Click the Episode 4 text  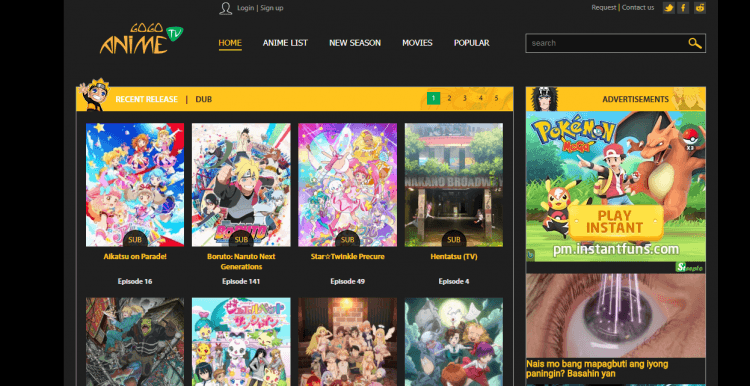click(x=454, y=282)
